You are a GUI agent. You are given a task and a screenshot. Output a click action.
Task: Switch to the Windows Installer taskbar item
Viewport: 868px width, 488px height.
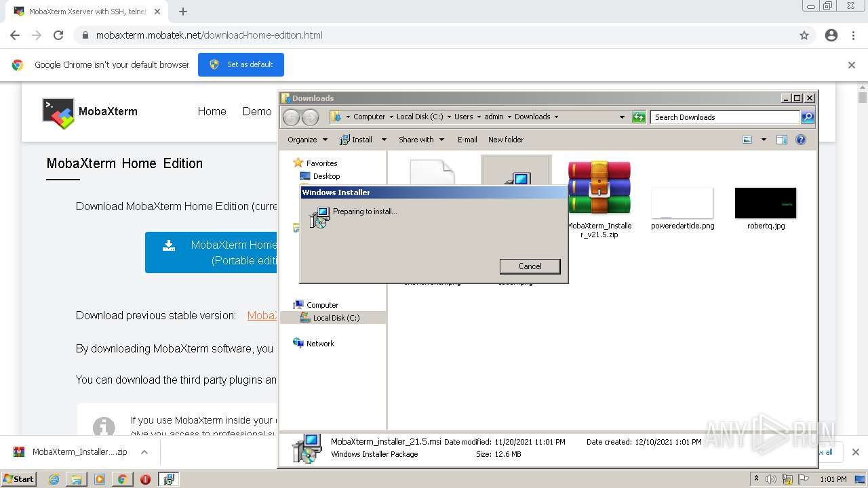[x=168, y=479]
